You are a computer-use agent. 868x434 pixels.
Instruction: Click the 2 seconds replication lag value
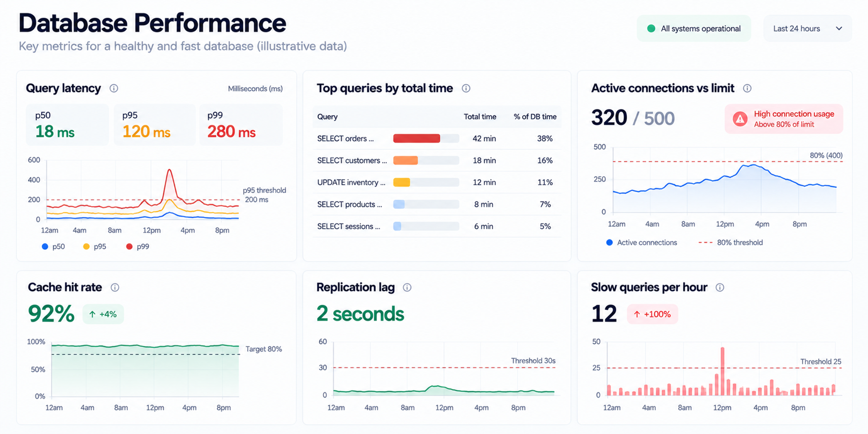tap(360, 314)
